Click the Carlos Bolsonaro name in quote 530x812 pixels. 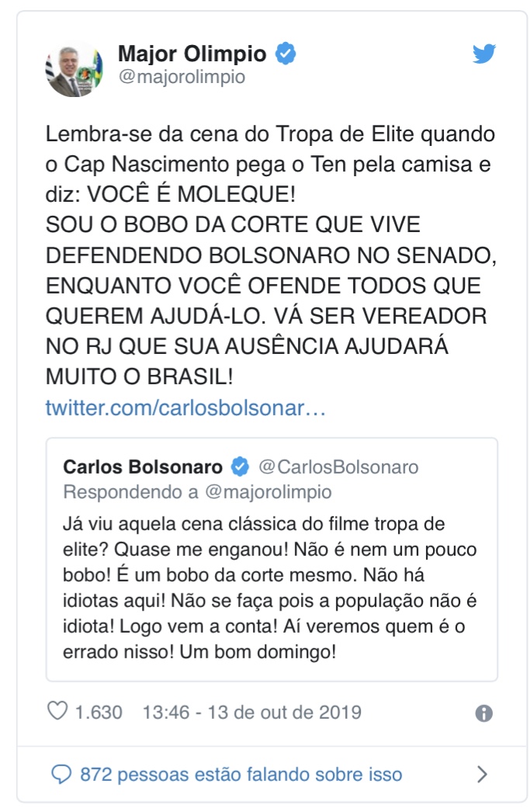coord(143,467)
